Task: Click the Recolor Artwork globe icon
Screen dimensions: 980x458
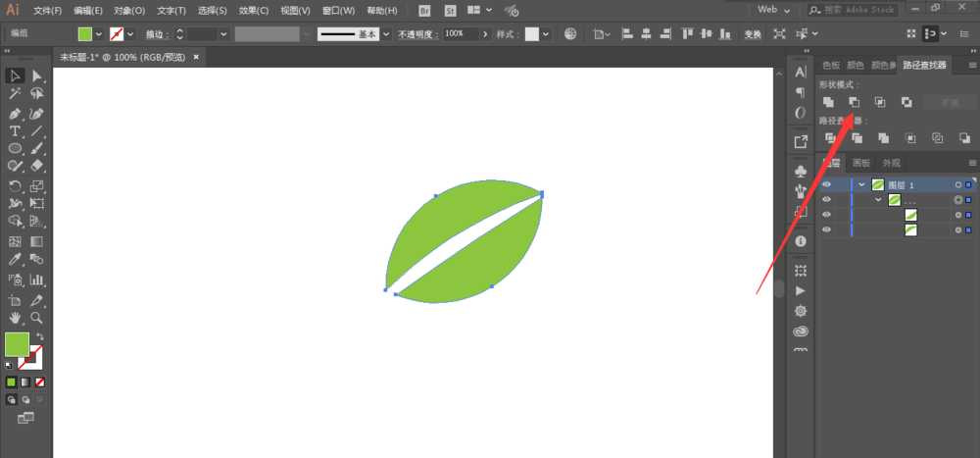Action: point(570,33)
